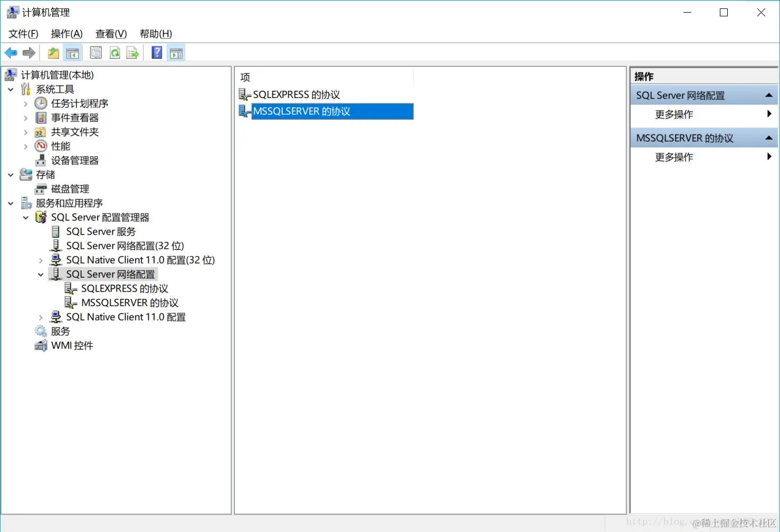
Task: Click the 事件查看器 icon
Action: click(41, 118)
